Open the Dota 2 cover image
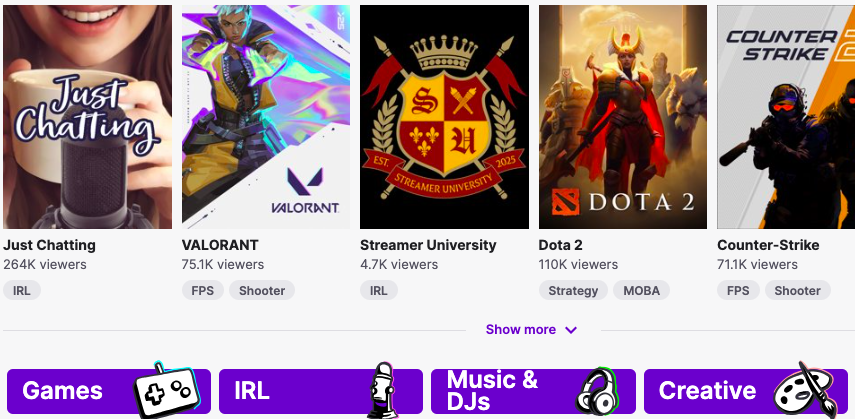The image size is (855, 419). (x=623, y=117)
